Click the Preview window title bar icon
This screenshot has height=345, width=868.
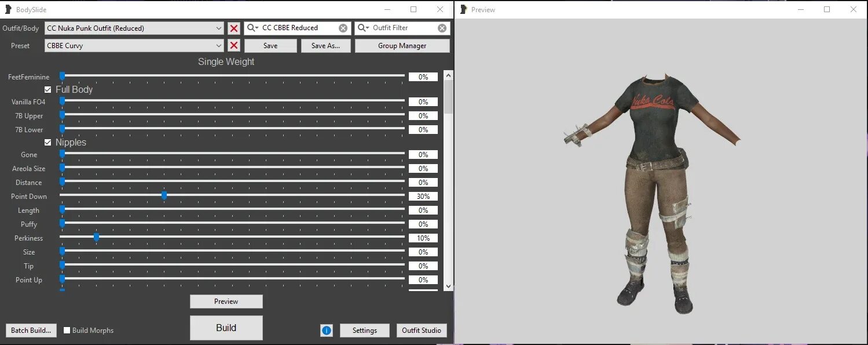(x=463, y=9)
